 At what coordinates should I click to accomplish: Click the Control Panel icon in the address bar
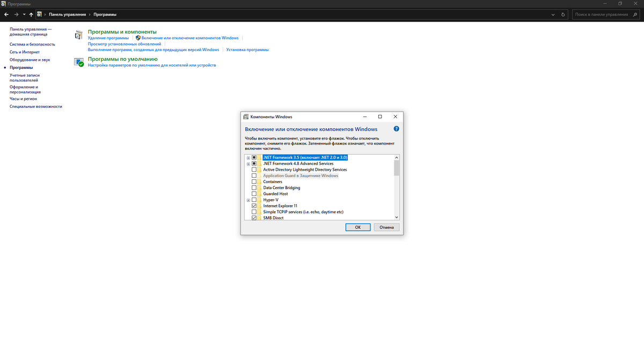coord(39,14)
